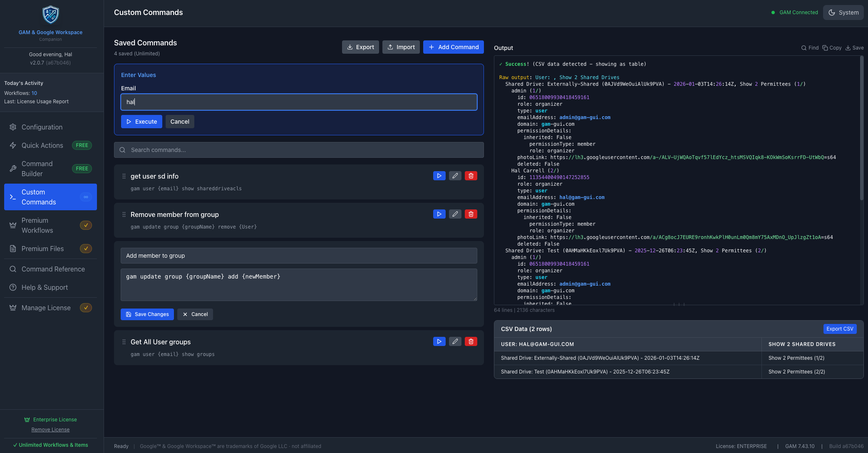Click 'Enterprise License' label in sidebar
Screen dimensions: 868x453
point(55,420)
